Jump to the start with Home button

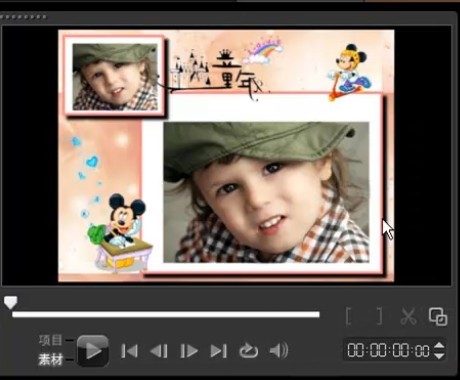pos(129,351)
